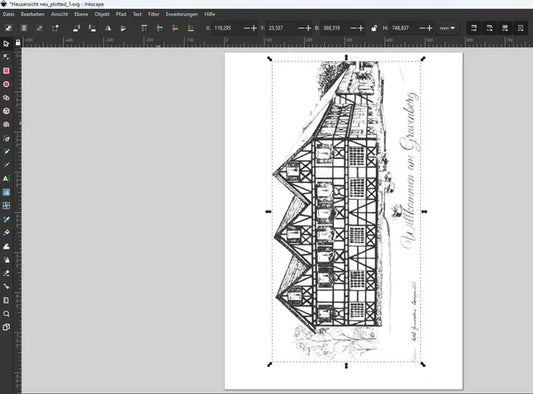Open the Bearbeiten menu
The image size is (533, 394).
point(33,14)
